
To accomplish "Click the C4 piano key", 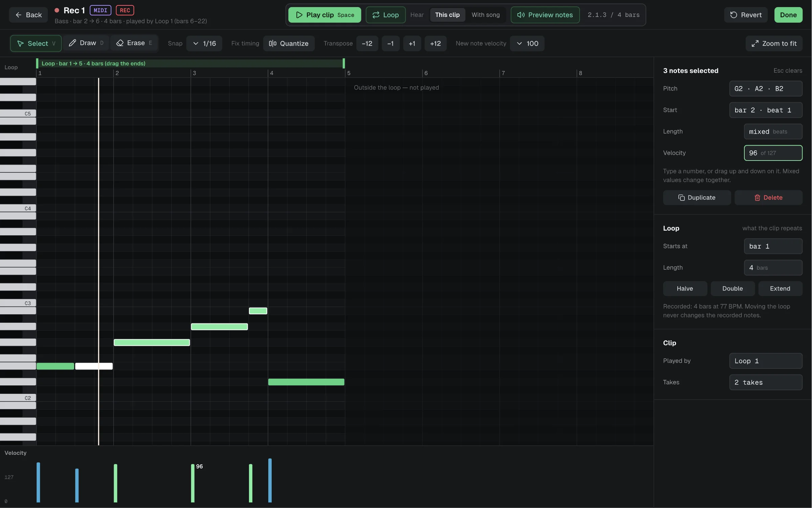I will click(18, 208).
